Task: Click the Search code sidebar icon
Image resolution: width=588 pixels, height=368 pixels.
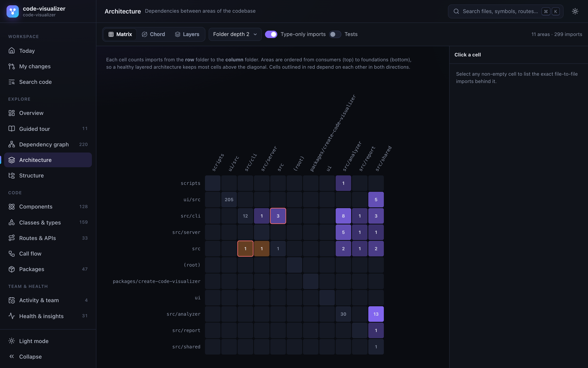Action: point(12,82)
